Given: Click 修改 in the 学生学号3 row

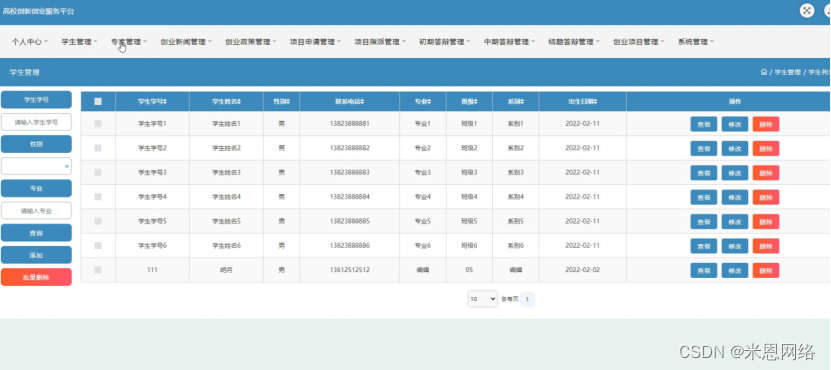Looking at the screenshot, I should (x=735, y=173).
